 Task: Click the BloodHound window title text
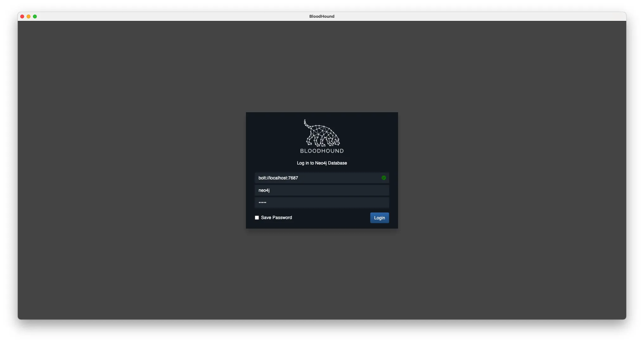pos(322,16)
